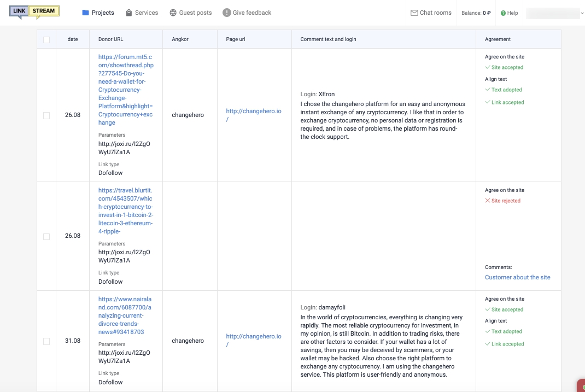Screen dimensions: 585x392
Task: Open changehero.io page url in damayfoli row
Action: [x=254, y=340]
